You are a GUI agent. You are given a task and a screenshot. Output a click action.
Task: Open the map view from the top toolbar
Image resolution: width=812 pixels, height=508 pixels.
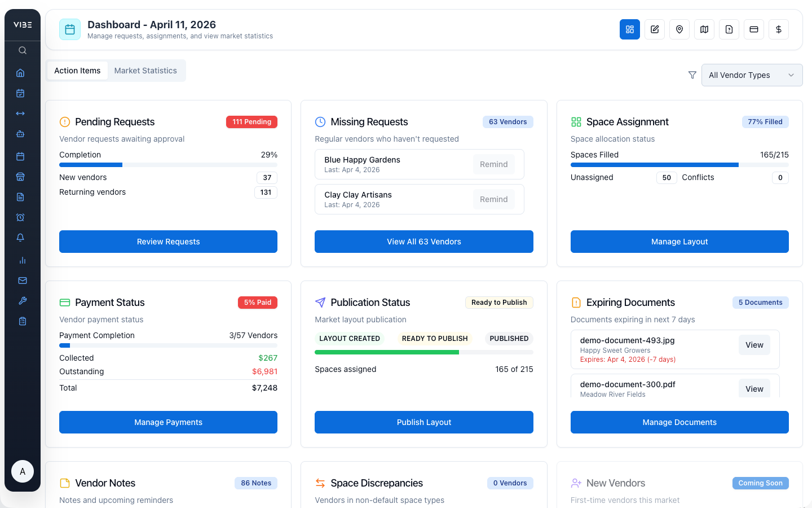pyautogui.click(x=704, y=29)
